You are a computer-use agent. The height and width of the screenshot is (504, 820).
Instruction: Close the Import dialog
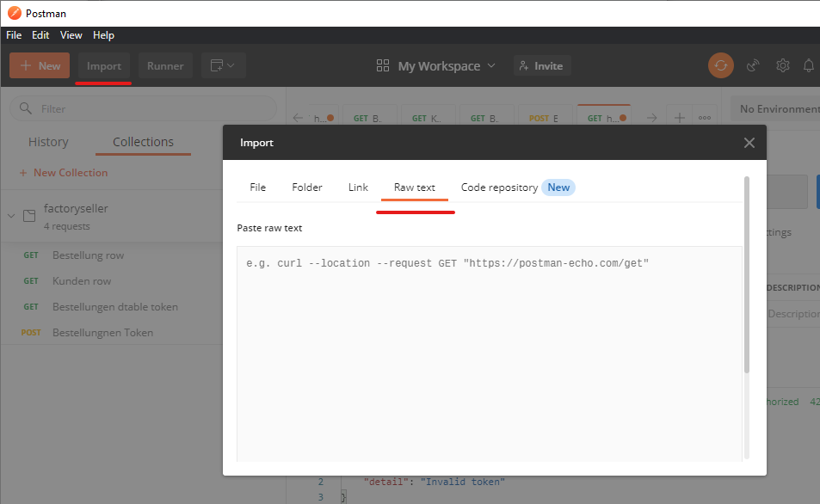(x=749, y=143)
